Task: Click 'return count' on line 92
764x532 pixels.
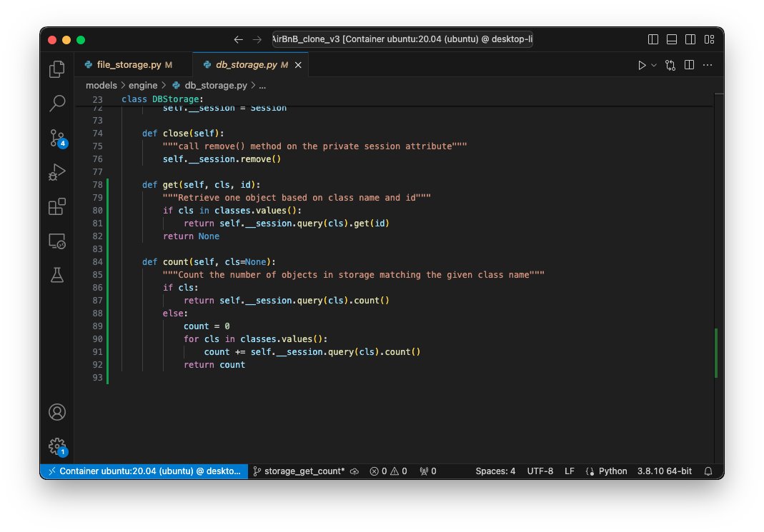Action: [214, 365]
